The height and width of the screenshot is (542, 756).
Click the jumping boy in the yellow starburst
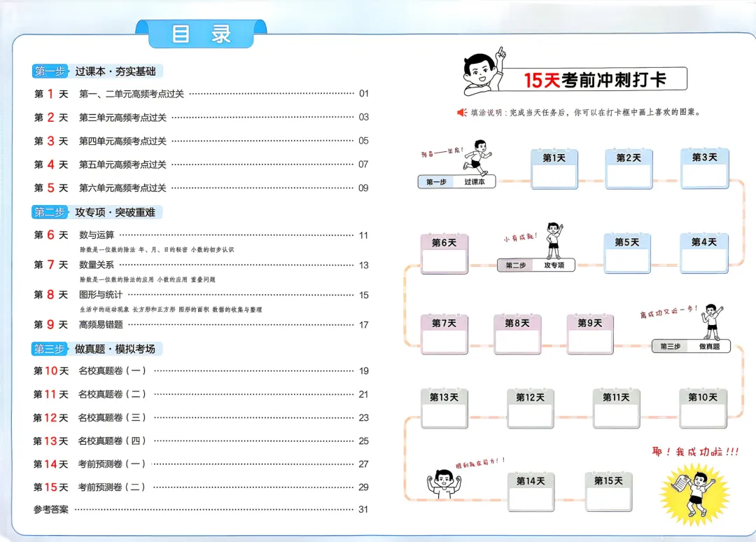pyautogui.click(x=695, y=494)
